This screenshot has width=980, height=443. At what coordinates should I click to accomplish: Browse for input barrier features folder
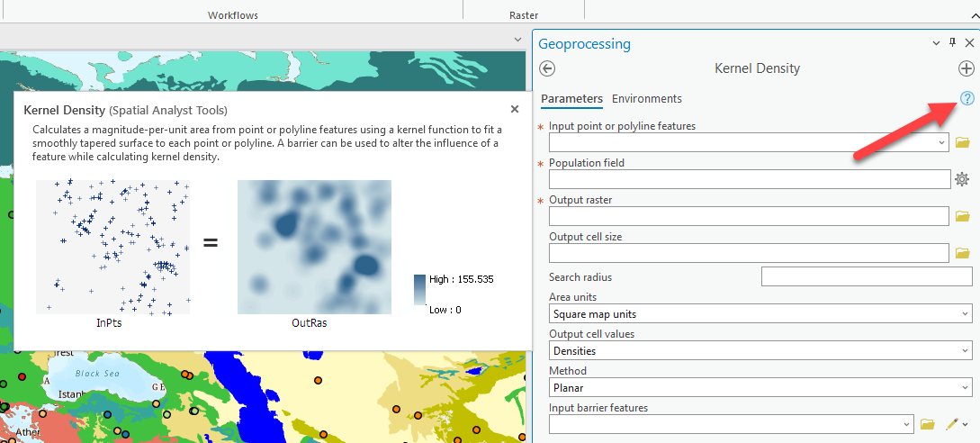coord(928,424)
